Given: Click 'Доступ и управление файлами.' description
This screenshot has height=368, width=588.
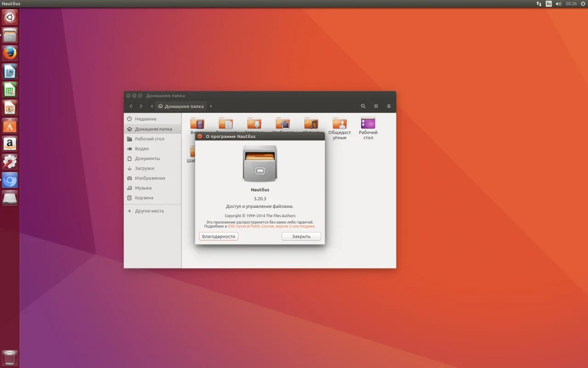Looking at the screenshot, I should click(260, 207).
